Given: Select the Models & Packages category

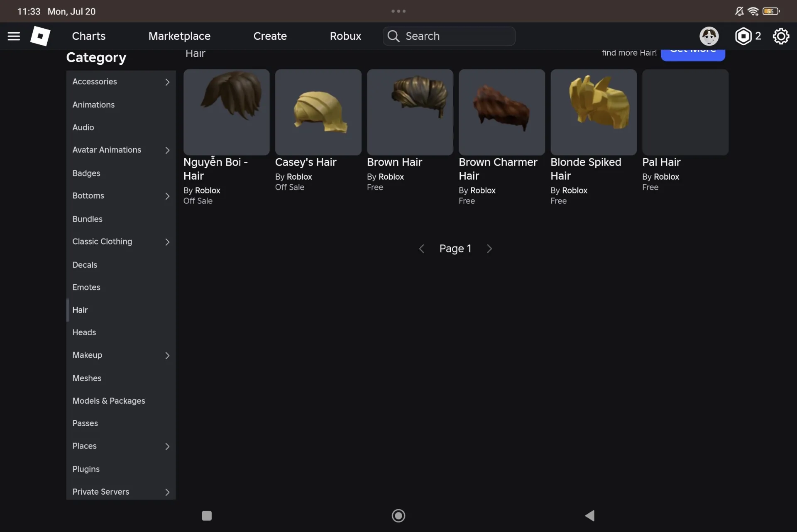Looking at the screenshot, I should click(121, 401).
